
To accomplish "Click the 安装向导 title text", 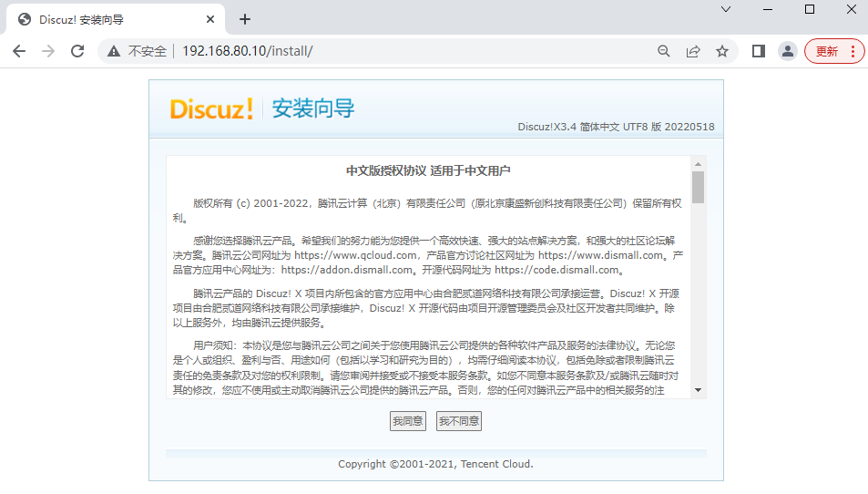I will point(313,108).
